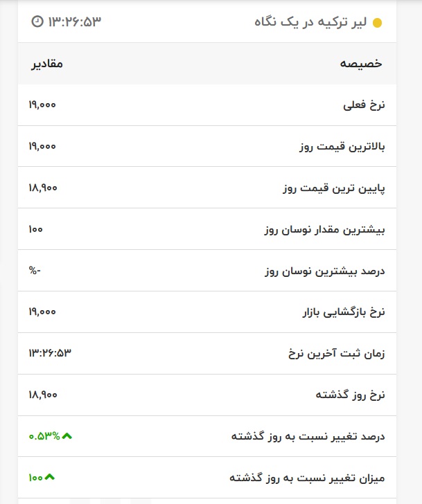Select the بالاترین قیمت روز label

tap(342, 147)
